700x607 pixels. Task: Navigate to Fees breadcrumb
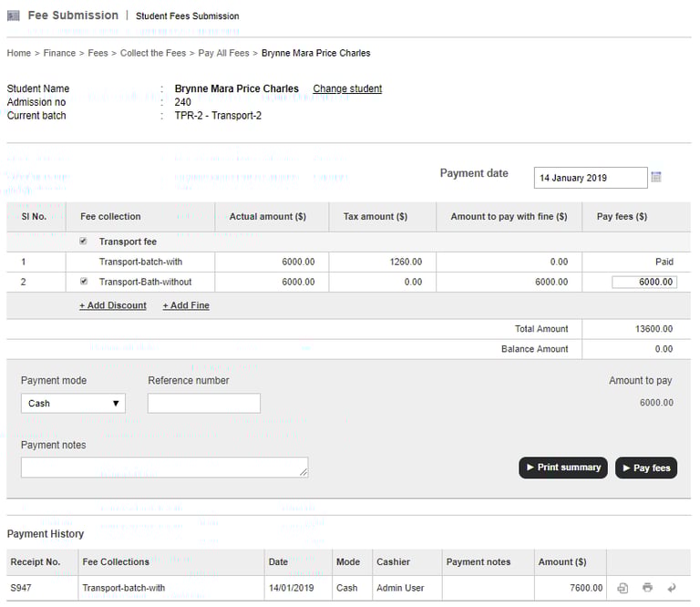click(x=98, y=53)
